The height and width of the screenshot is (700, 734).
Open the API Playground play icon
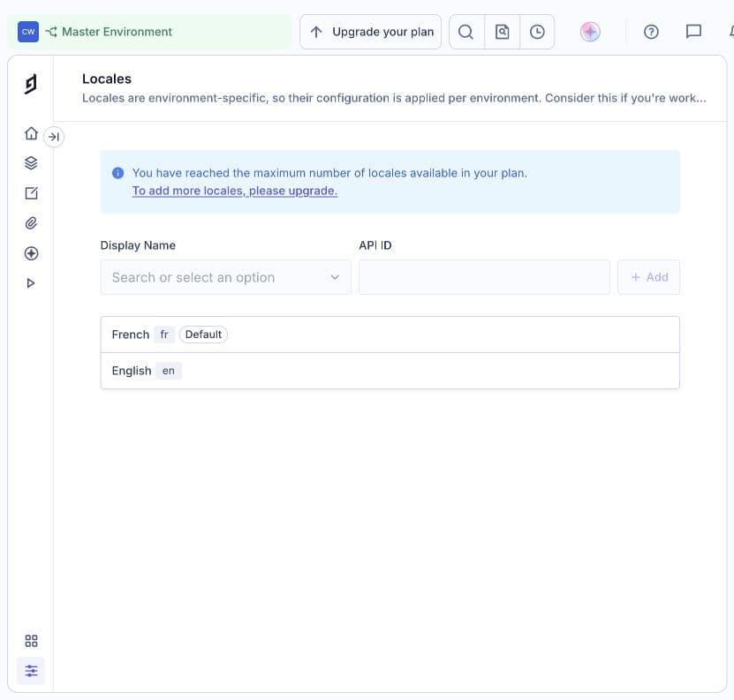(x=31, y=283)
